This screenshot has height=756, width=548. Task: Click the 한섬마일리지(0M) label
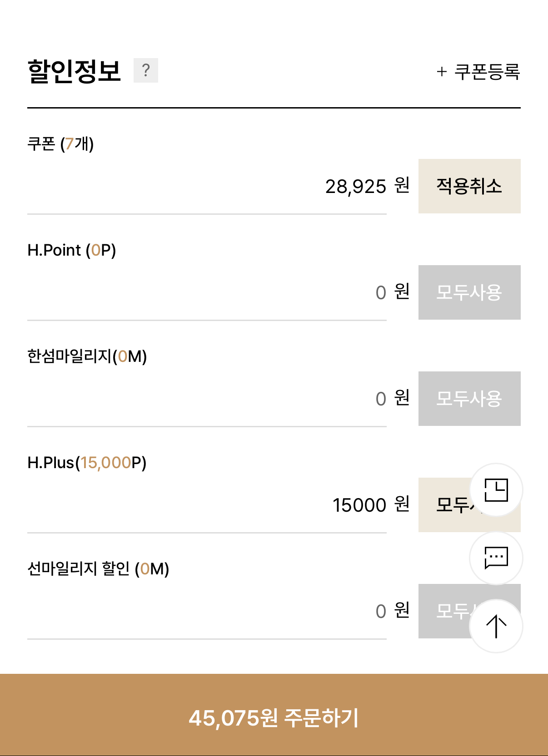87,356
